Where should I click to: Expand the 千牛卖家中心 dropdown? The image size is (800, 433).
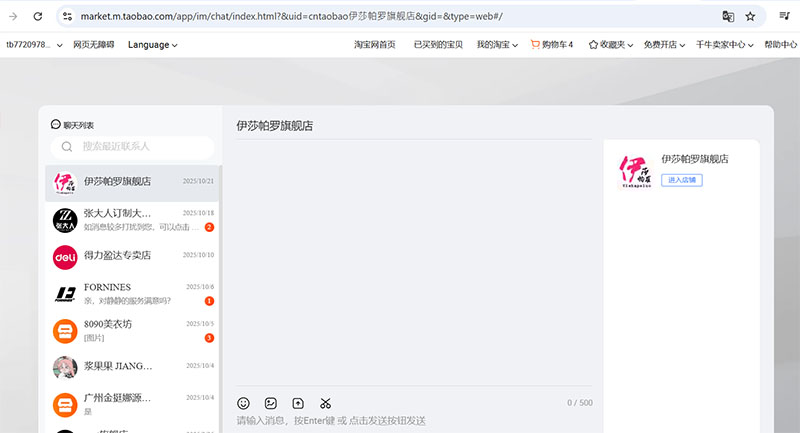click(724, 45)
